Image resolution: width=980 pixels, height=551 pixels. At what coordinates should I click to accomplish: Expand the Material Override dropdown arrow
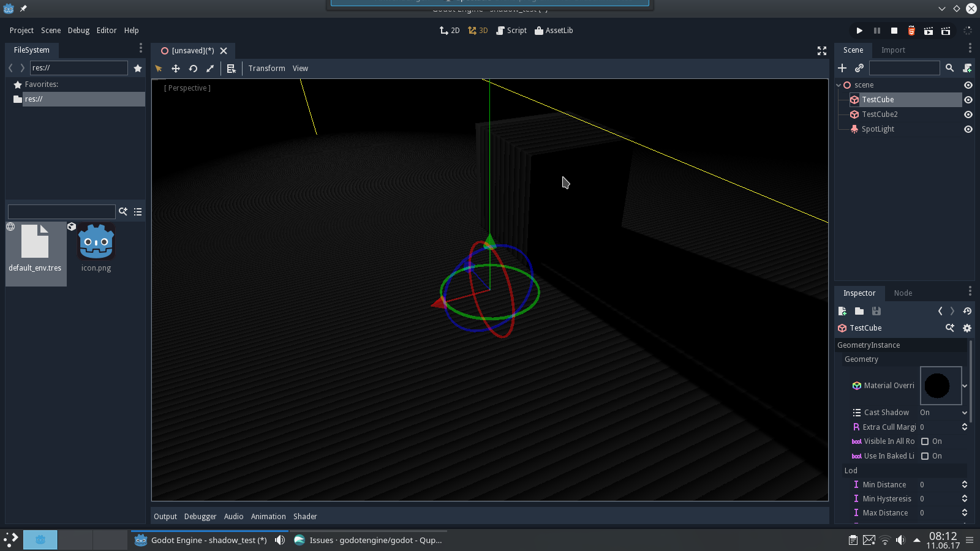coord(963,386)
